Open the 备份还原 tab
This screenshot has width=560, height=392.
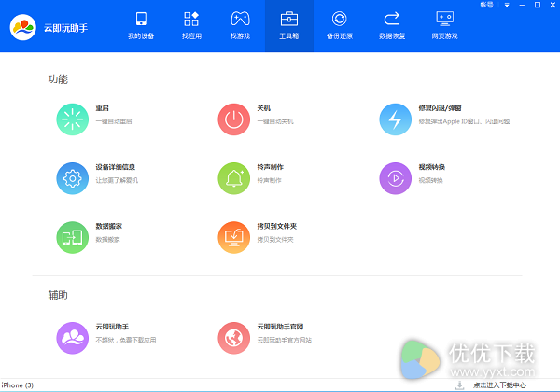(x=340, y=26)
